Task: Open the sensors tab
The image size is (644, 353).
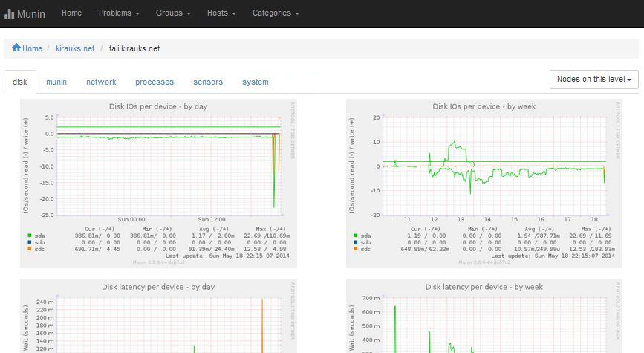Action: tap(208, 82)
